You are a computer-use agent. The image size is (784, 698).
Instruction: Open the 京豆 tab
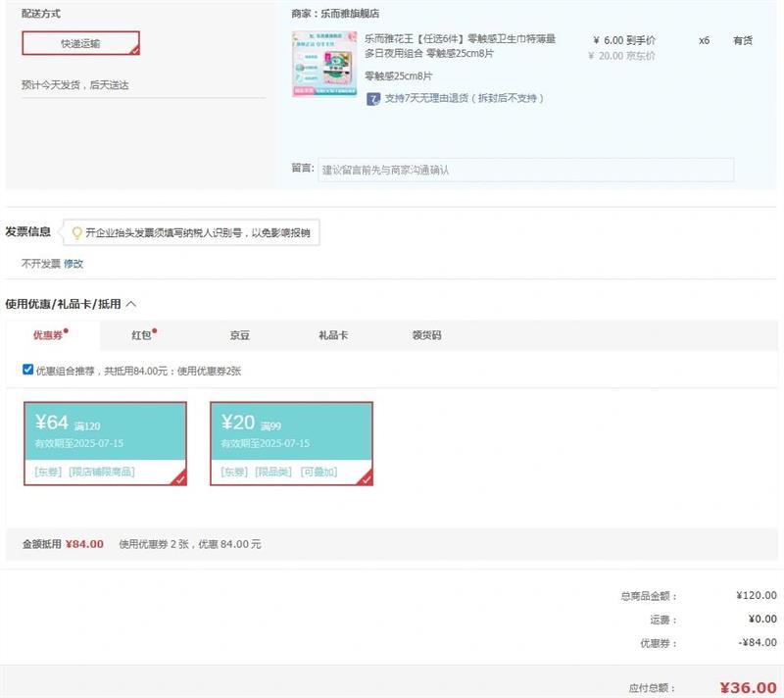[x=239, y=335]
